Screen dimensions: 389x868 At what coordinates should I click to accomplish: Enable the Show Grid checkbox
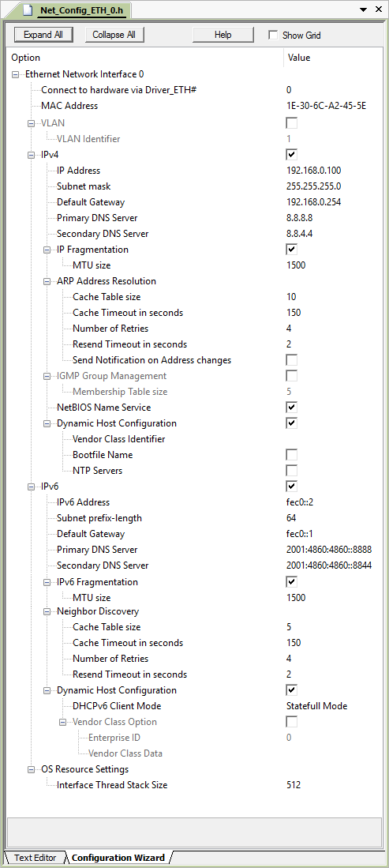click(x=273, y=35)
